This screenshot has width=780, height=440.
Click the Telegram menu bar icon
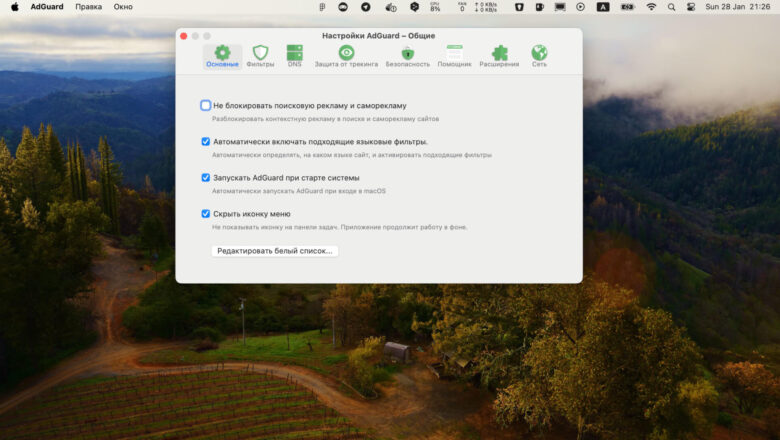(366, 7)
